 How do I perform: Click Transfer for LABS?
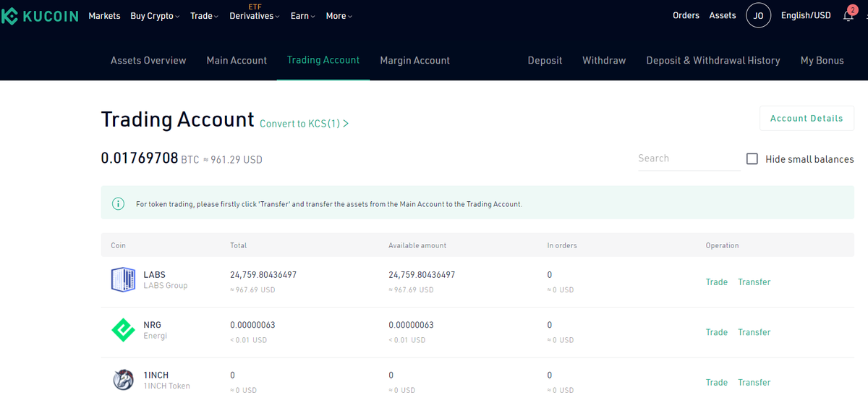tap(754, 282)
